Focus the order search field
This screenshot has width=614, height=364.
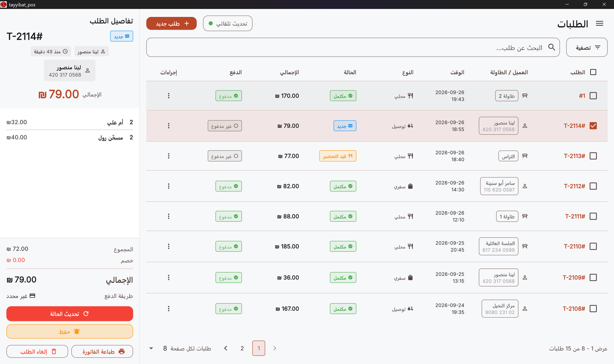click(353, 47)
